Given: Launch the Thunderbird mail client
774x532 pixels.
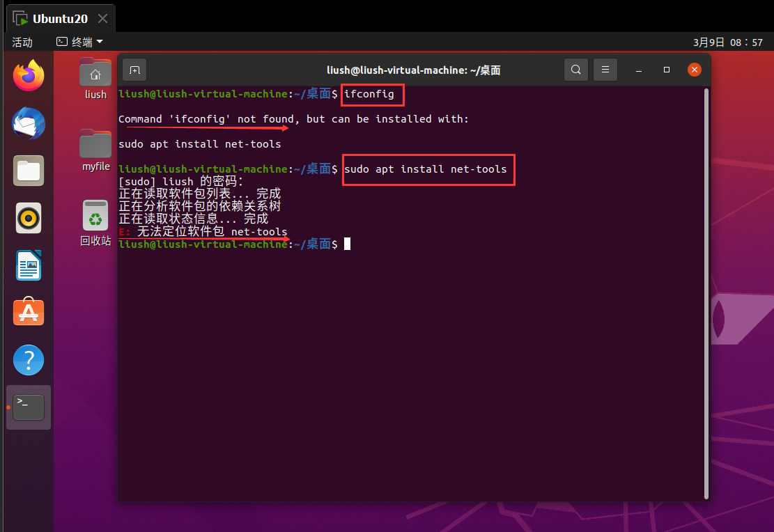Looking at the screenshot, I should point(28,123).
